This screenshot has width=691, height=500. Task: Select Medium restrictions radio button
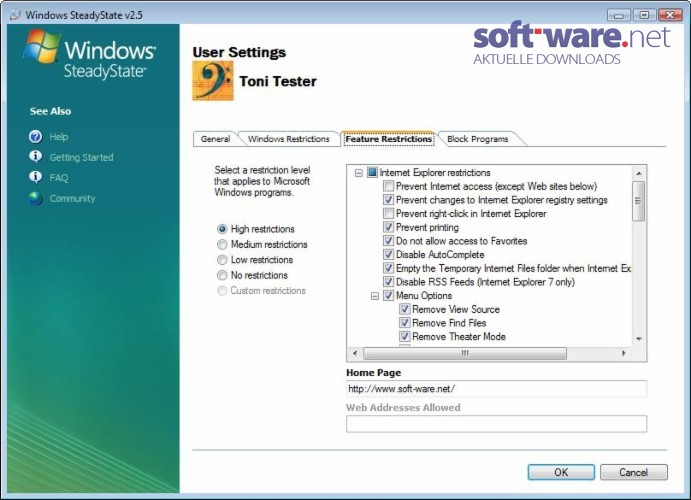point(222,244)
